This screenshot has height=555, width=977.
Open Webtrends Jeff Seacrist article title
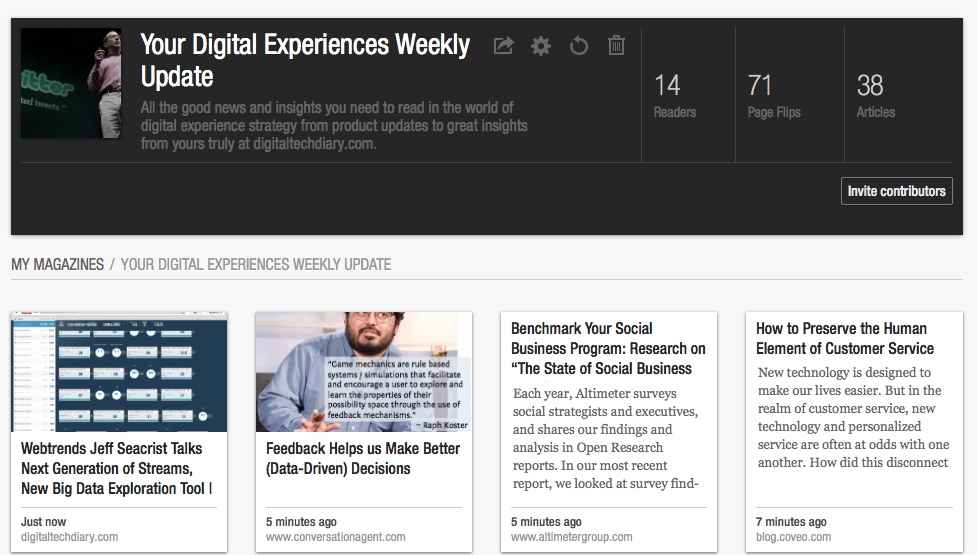pyautogui.click(x=118, y=468)
